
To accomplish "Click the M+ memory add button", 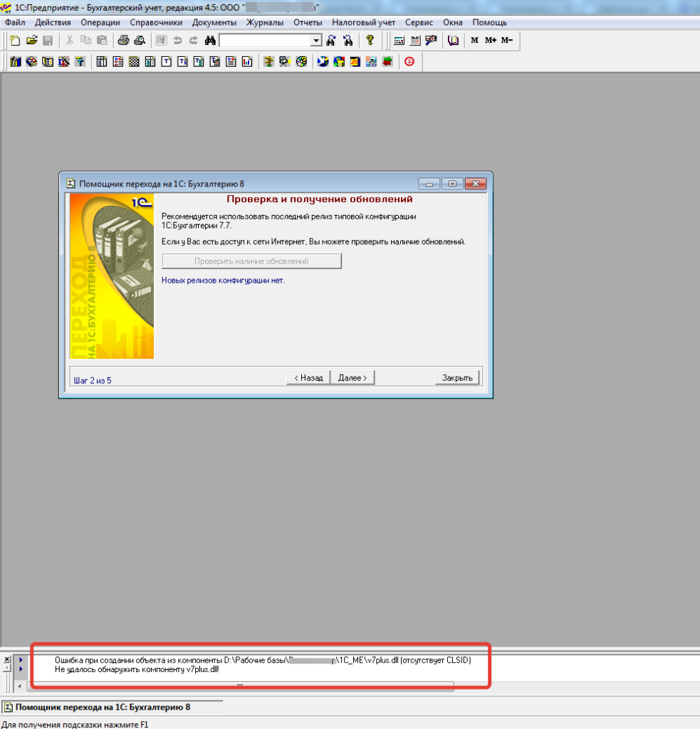I will pos(490,41).
